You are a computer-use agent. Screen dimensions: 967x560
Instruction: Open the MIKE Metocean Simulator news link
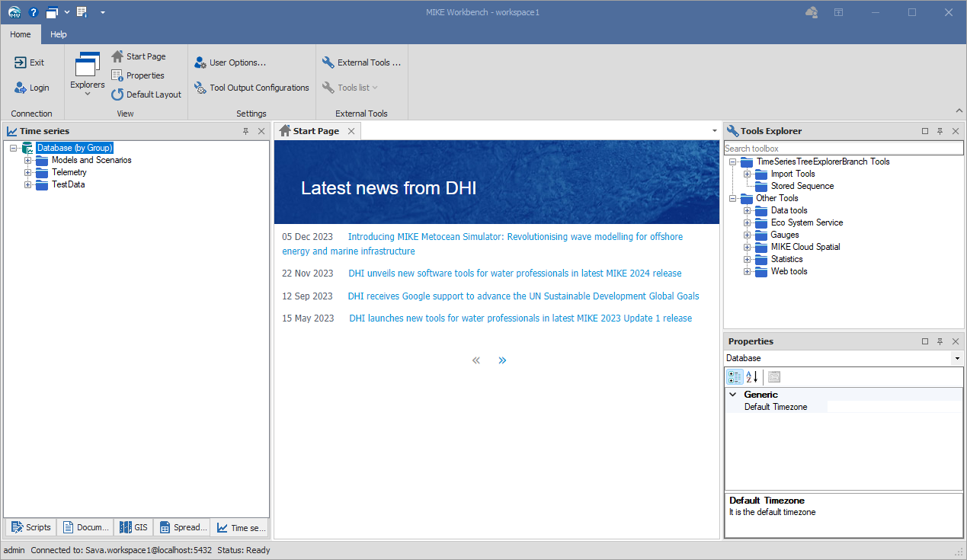(515, 237)
